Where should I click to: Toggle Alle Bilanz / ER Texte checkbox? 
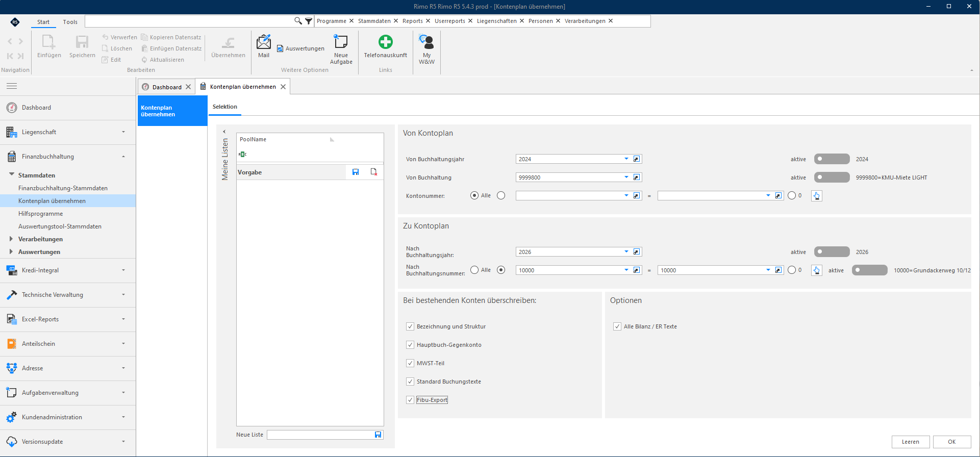coord(617,326)
